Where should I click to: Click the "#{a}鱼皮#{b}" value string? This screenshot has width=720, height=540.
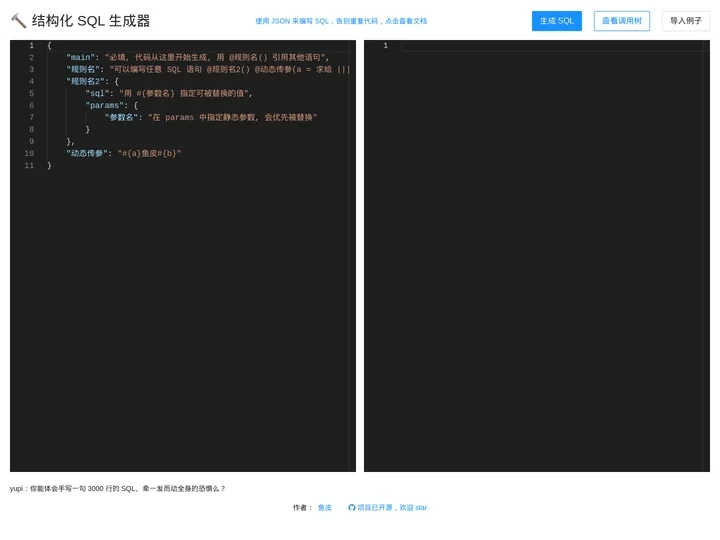click(x=149, y=153)
